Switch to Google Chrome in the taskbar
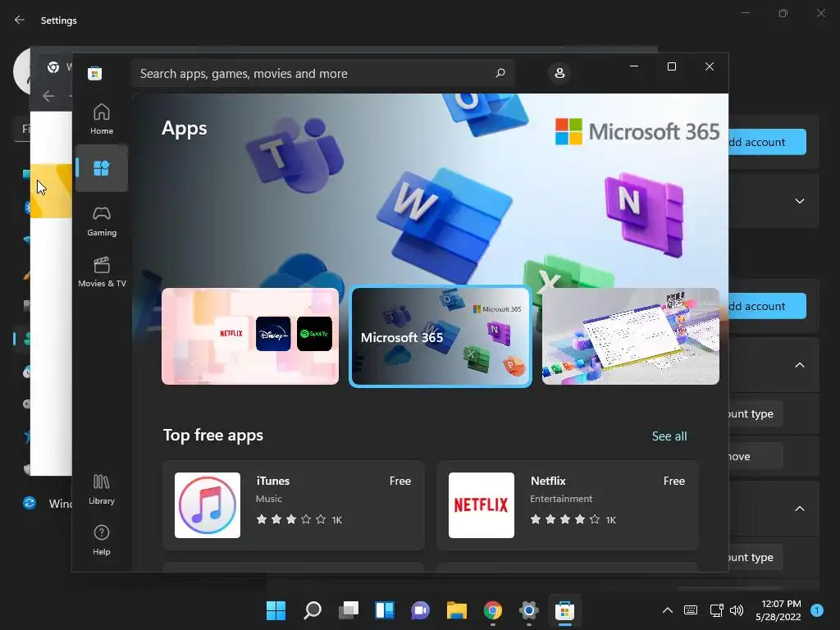The height and width of the screenshot is (630, 840). click(492, 610)
